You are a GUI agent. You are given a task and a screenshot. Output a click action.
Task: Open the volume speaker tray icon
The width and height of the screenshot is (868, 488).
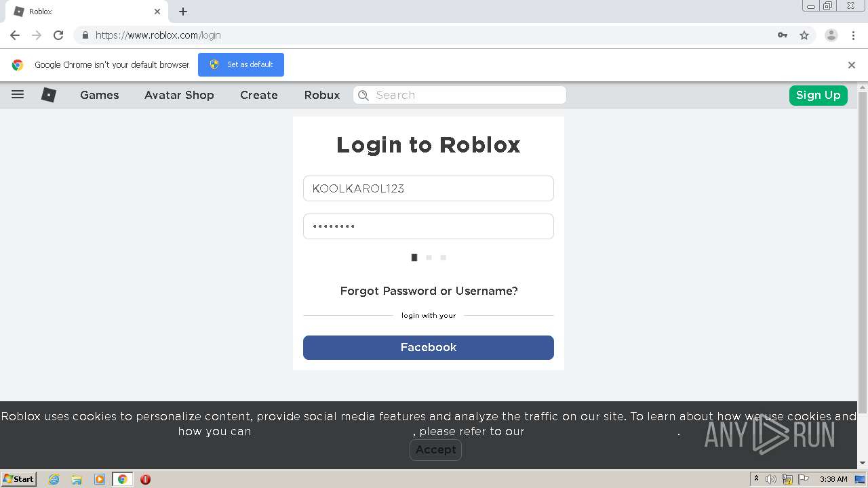(x=771, y=479)
